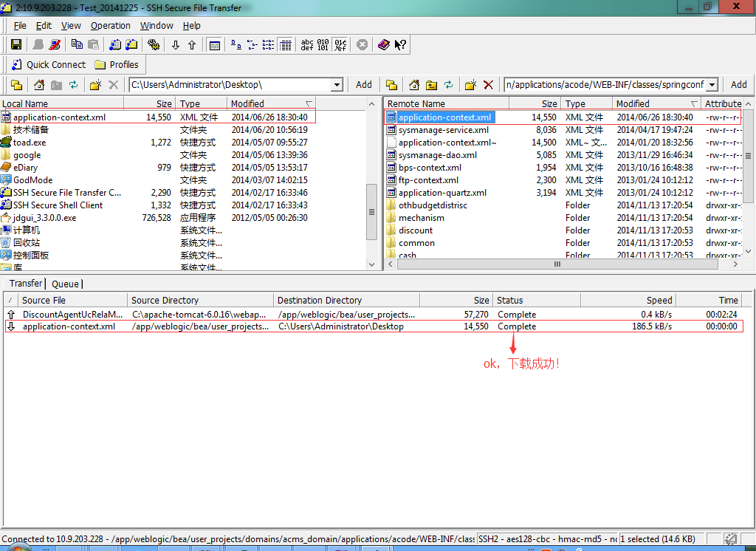Click Add next to local path
This screenshot has width=756, height=551.
point(364,85)
